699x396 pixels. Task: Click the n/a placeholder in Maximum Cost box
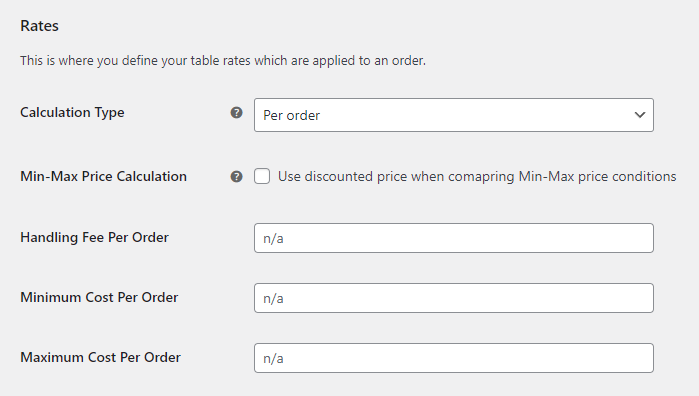(x=273, y=359)
